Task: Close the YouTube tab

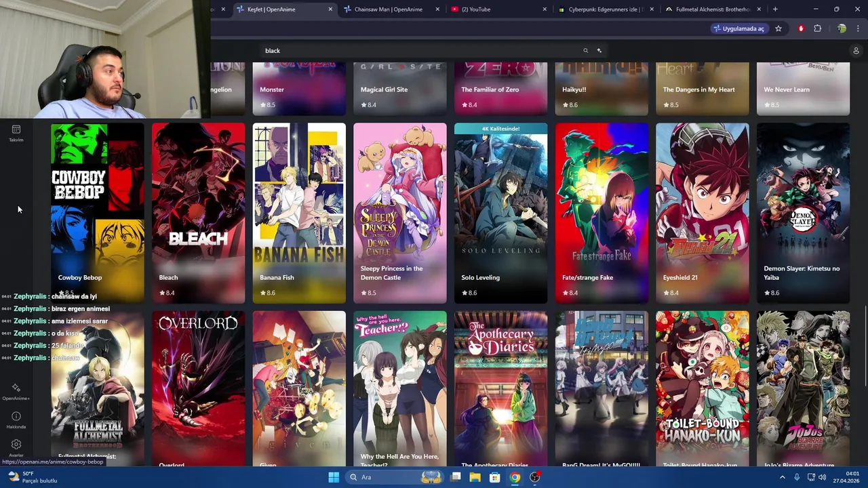Action: (x=545, y=9)
